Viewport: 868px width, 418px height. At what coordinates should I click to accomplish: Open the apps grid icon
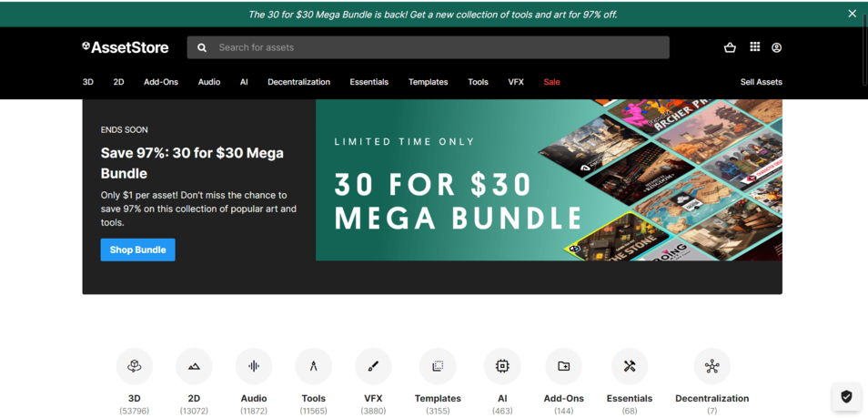point(754,47)
